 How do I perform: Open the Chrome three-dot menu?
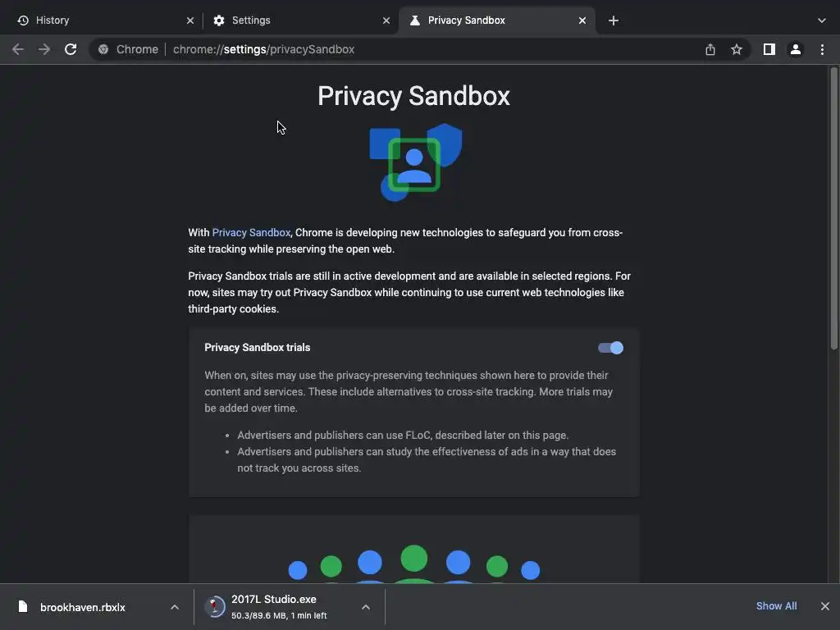[x=822, y=49]
